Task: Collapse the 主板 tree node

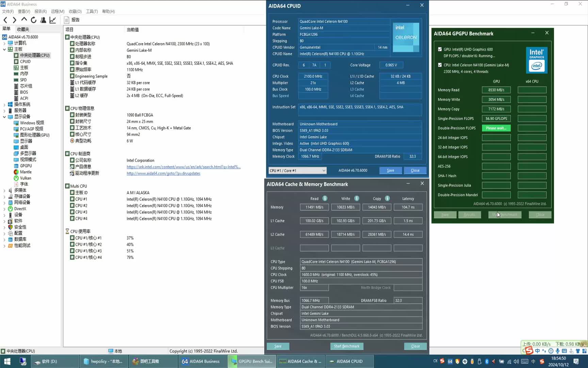Action: 4,49
